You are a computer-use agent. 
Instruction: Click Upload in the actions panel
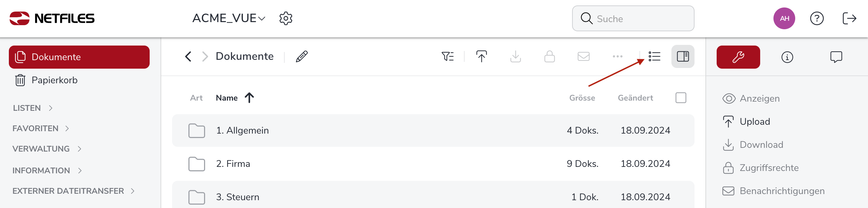754,122
